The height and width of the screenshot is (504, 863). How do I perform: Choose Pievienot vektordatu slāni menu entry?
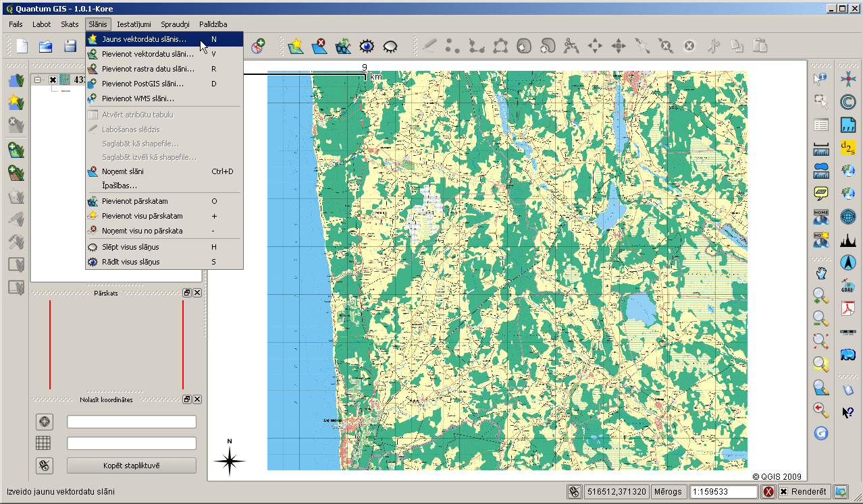[x=164, y=54]
